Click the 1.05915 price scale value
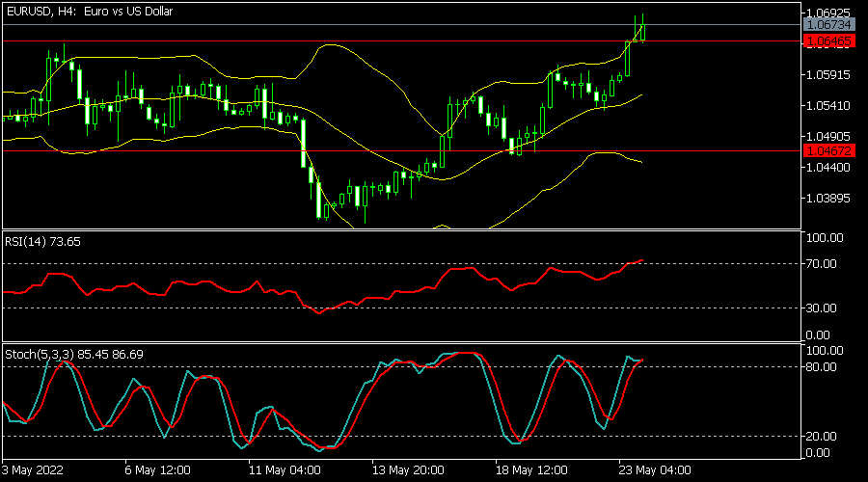 (828, 74)
